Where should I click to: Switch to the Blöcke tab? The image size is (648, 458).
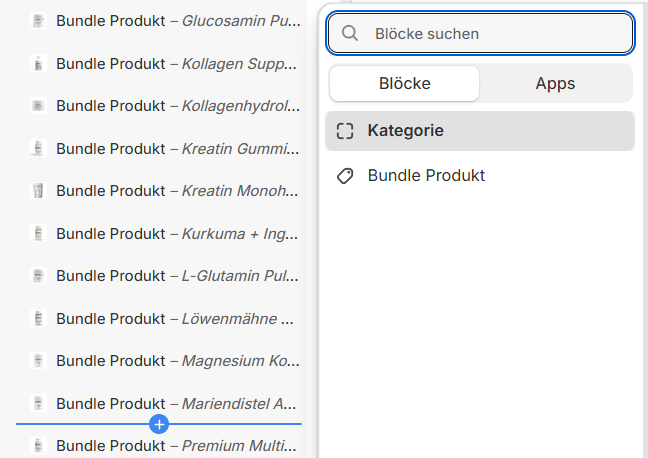coord(404,83)
